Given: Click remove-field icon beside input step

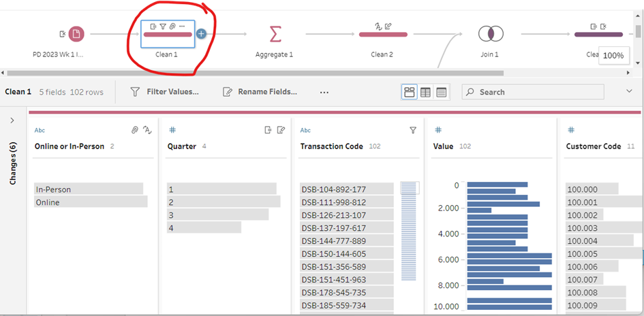Looking at the screenshot, I should [x=63, y=33].
